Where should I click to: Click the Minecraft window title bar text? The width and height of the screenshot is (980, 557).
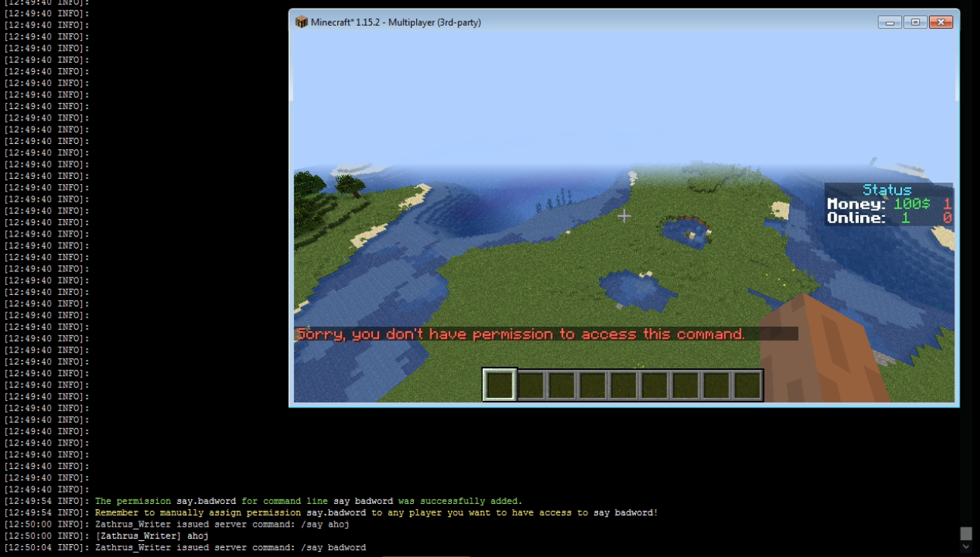click(396, 22)
